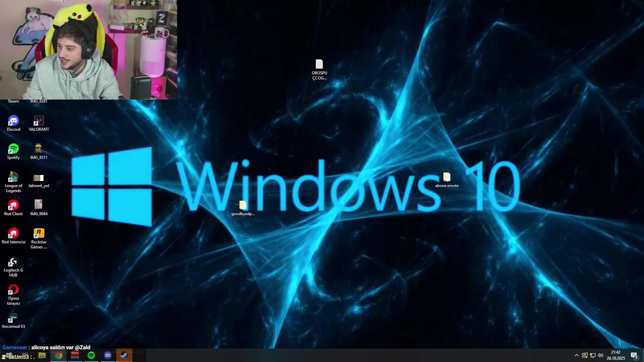Open the notification center with 3 alerts

pos(634,355)
